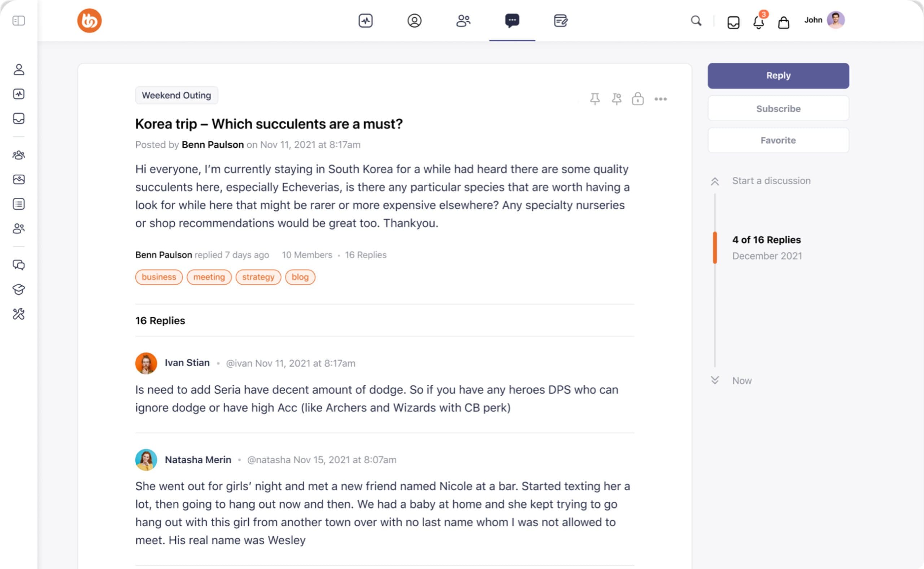Open Ivan Stian's avatar thumbnail
The height and width of the screenshot is (569, 924).
(146, 363)
